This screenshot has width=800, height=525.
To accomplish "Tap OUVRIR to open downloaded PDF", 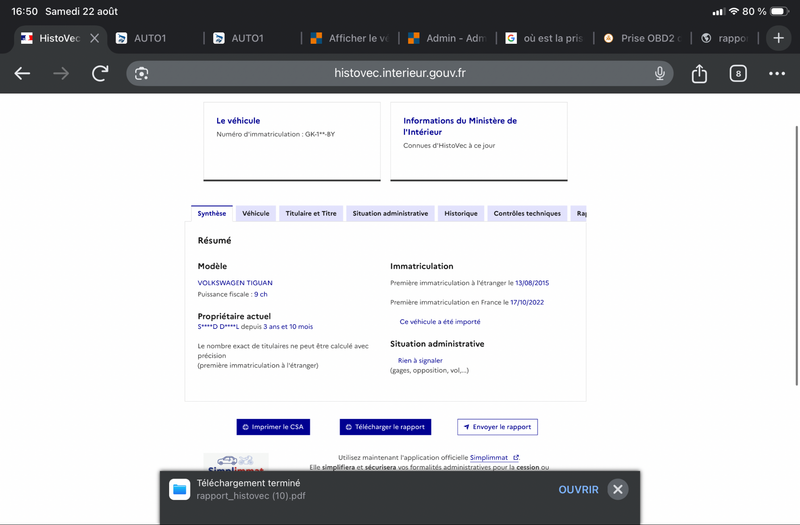I will pos(578,489).
